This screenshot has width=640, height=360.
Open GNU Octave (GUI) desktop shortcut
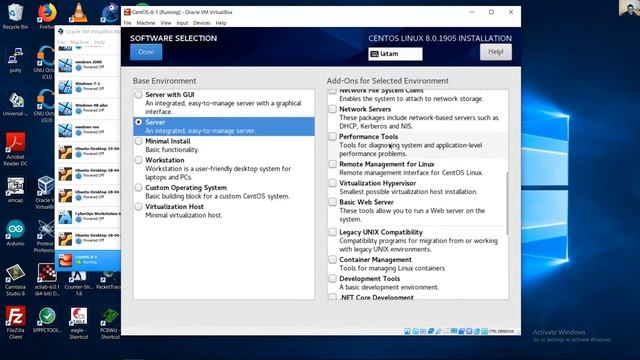tap(44, 106)
